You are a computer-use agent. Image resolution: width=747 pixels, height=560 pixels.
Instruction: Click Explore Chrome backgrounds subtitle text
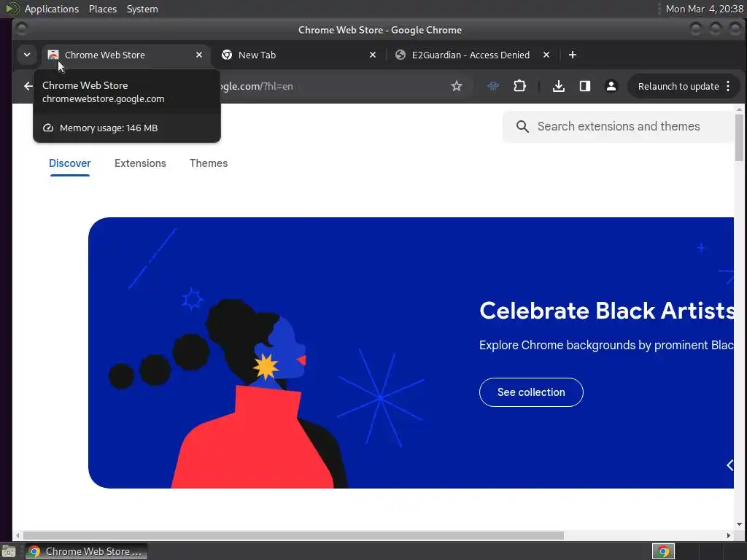pos(606,345)
